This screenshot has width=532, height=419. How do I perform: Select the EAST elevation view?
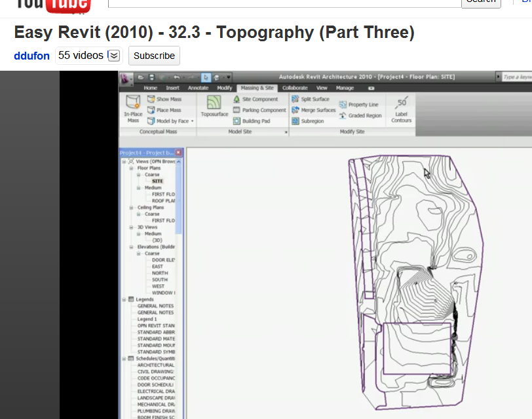tap(157, 266)
